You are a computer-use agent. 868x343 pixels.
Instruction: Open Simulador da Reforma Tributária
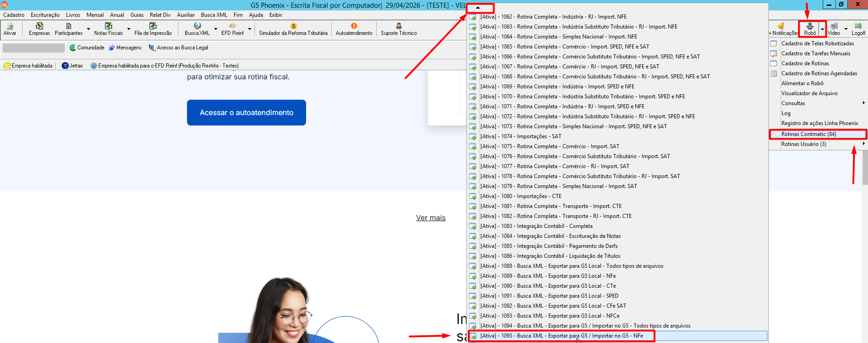293,29
